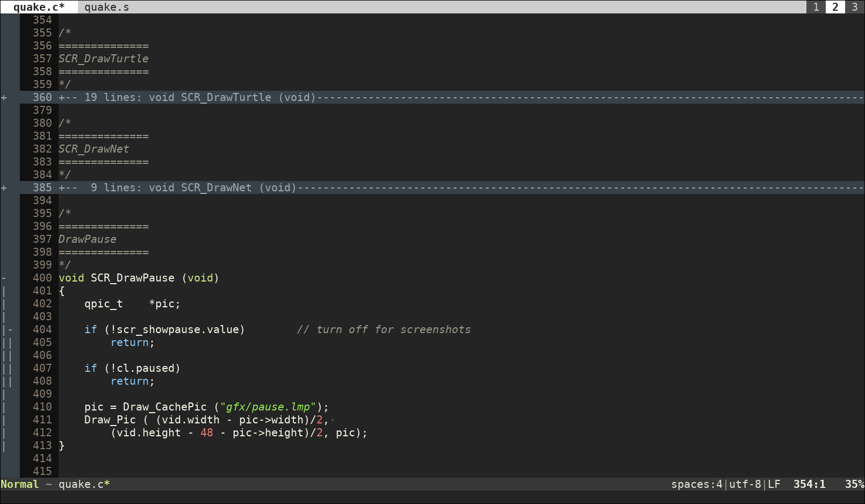Collapse the nested fold marker at line 404

10,330
